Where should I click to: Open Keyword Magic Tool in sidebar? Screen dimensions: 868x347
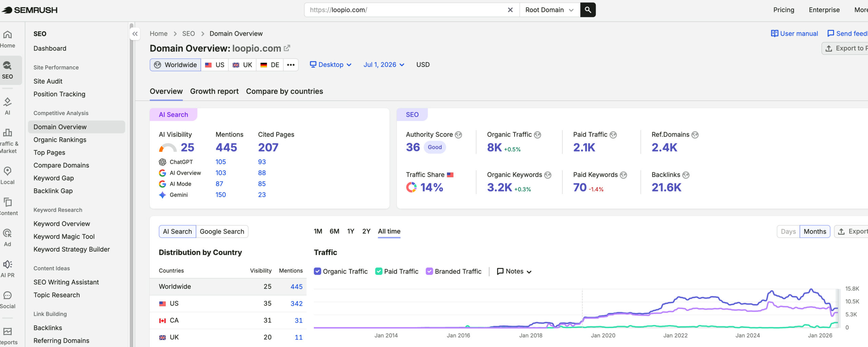coord(64,236)
